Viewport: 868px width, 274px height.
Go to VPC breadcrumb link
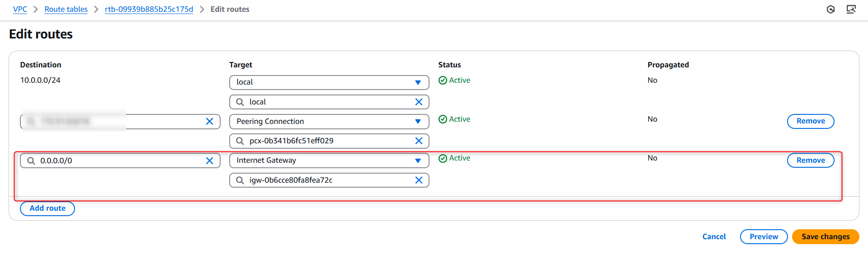click(20, 9)
